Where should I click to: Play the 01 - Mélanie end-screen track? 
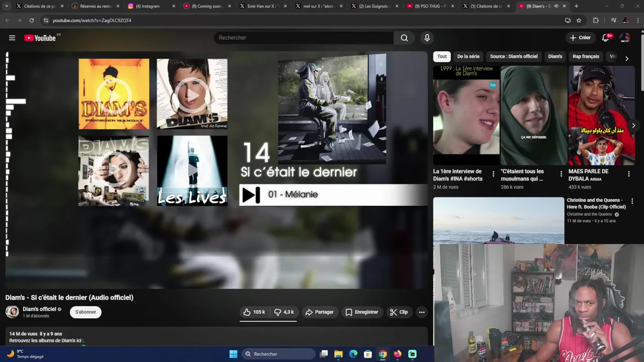point(333,195)
